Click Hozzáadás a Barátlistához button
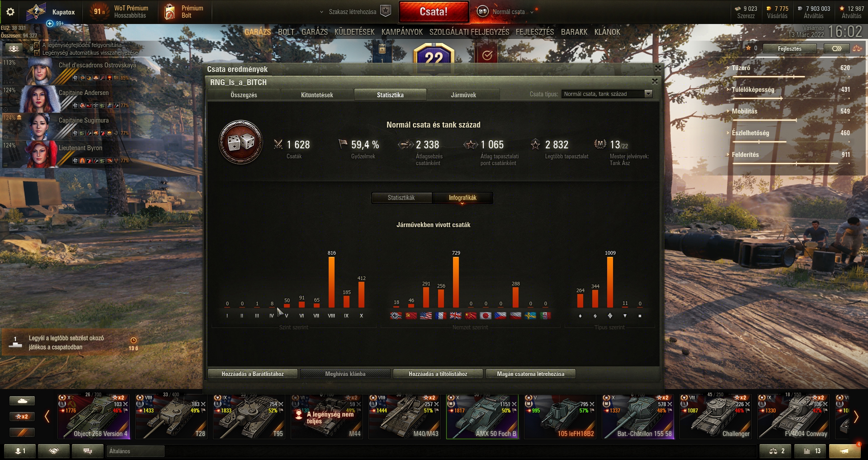The height and width of the screenshot is (460, 868). click(253, 374)
